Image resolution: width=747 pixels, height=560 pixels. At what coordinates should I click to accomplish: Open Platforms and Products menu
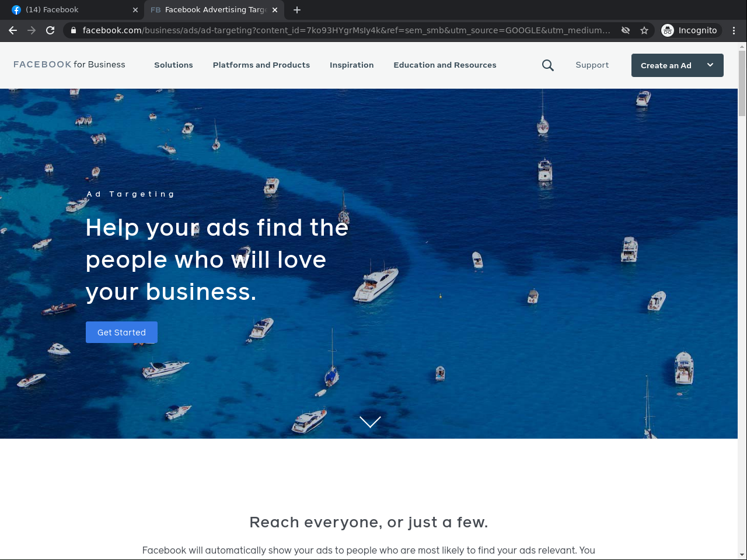coord(261,65)
